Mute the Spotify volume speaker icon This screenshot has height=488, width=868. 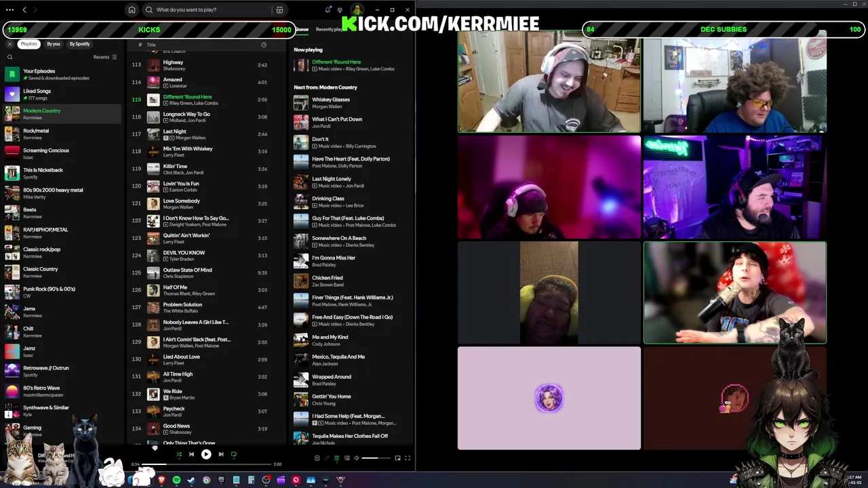click(x=356, y=458)
